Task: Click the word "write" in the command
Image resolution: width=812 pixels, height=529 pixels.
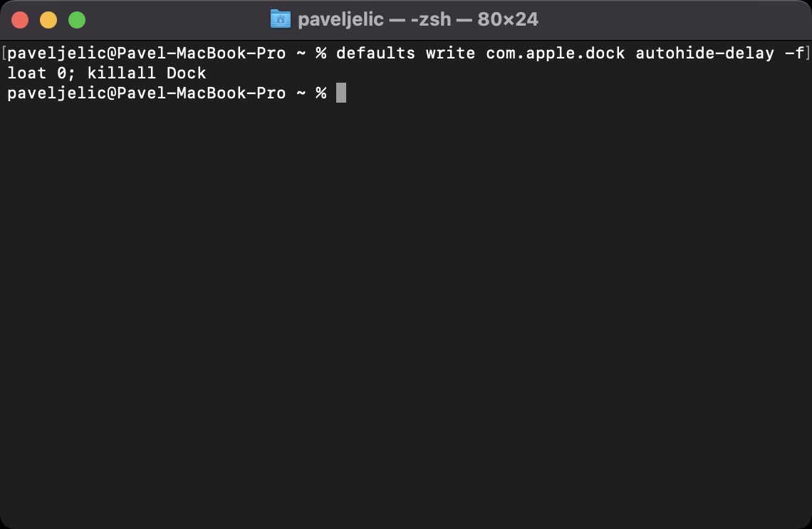Action: click(x=450, y=53)
